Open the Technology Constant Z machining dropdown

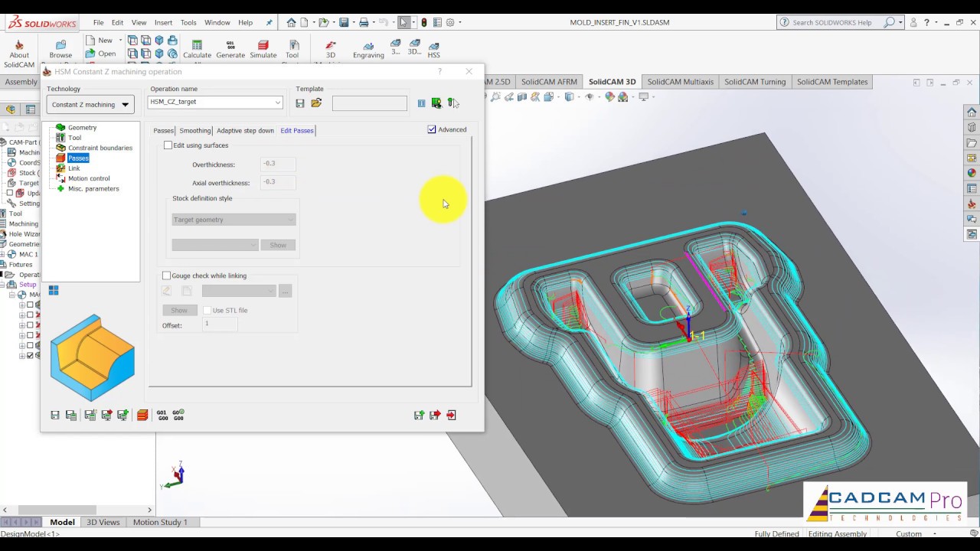(90, 104)
